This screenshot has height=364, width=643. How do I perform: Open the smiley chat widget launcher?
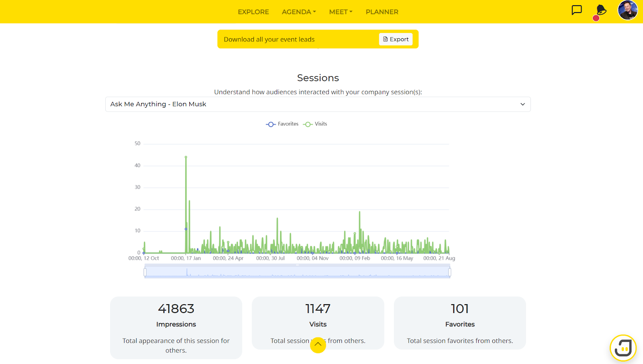click(623, 348)
